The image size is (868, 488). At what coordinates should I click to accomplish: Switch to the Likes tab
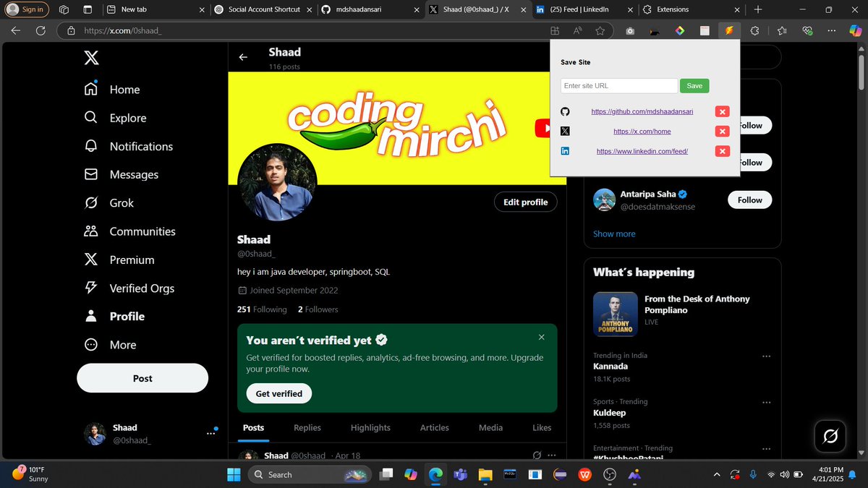[542, 427]
